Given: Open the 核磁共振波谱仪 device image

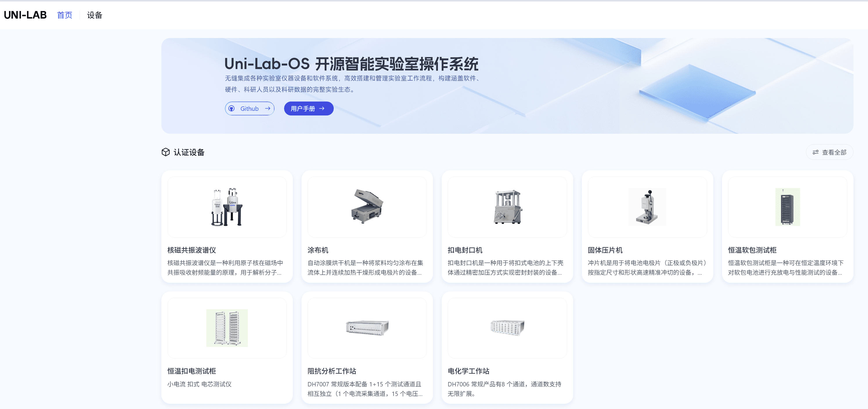Looking at the screenshot, I should coord(227,207).
